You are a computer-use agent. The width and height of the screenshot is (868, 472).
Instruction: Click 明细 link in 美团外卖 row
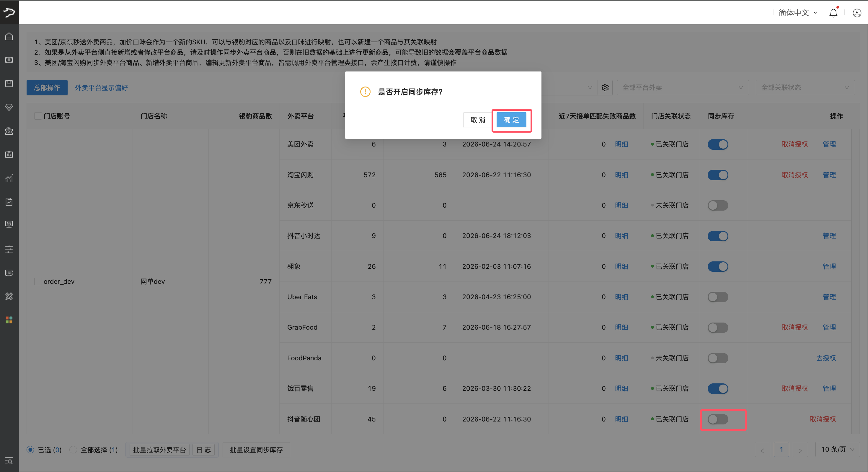(621, 144)
